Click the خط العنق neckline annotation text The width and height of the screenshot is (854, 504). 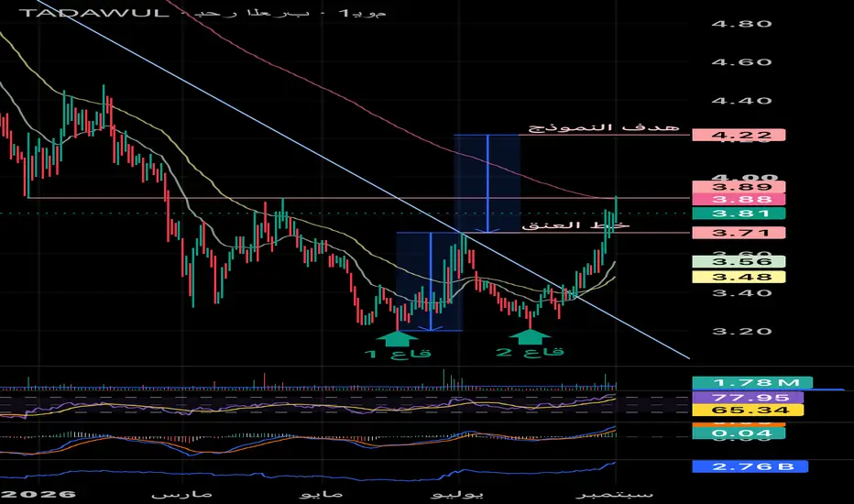click(x=575, y=225)
